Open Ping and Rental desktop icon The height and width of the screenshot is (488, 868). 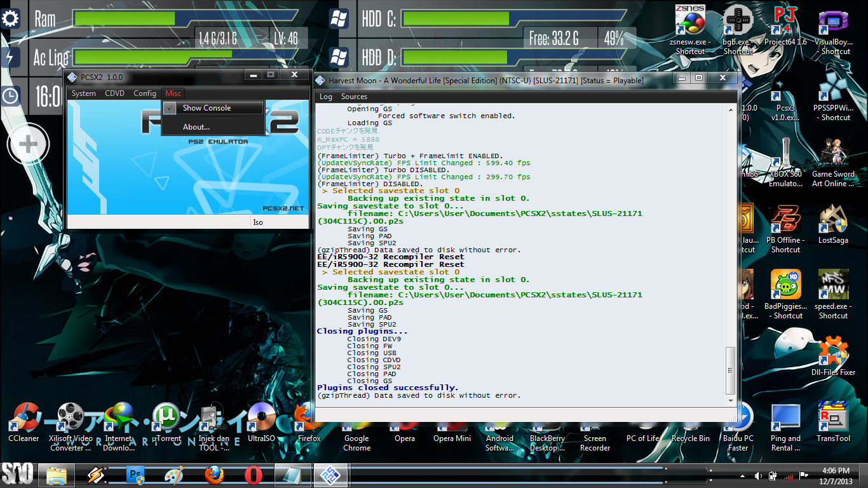pyautogui.click(x=785, y=427)
